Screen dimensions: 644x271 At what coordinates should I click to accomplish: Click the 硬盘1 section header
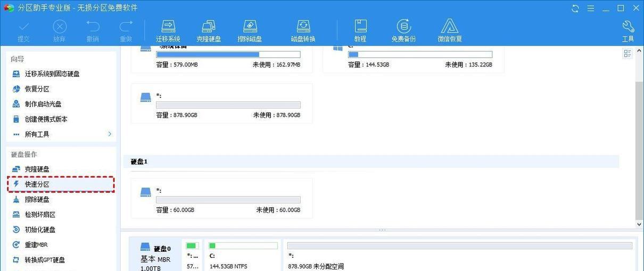pos(371,162)
